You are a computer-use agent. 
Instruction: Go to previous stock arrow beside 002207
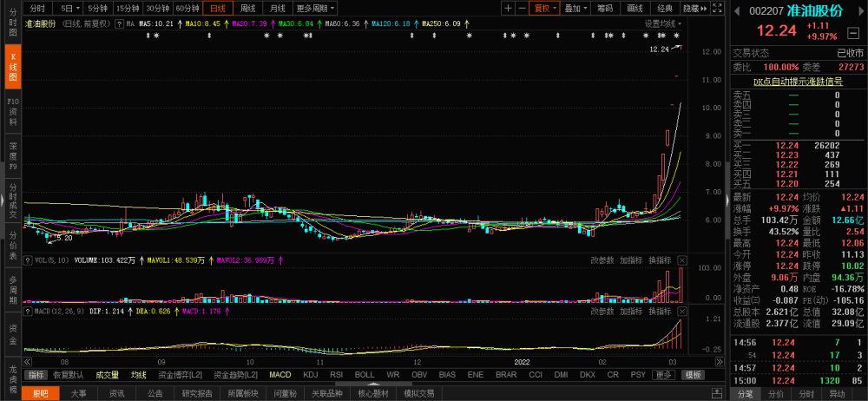pos(739,11)
